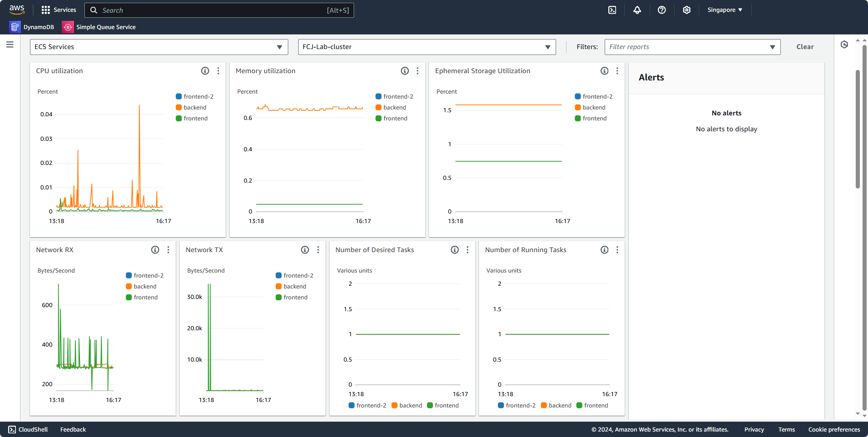Toggle backend series in Memory utilization legend

[391, 108]
